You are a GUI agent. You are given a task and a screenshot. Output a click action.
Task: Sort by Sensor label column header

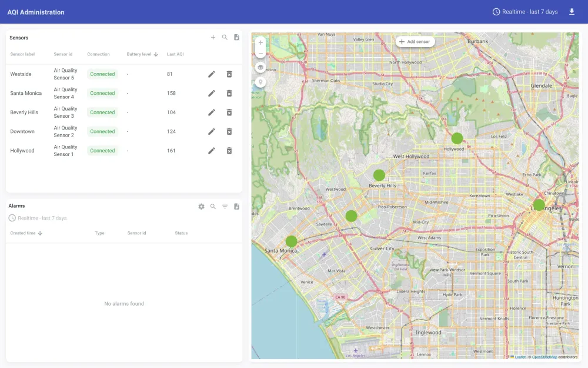[x=22, y=54]
